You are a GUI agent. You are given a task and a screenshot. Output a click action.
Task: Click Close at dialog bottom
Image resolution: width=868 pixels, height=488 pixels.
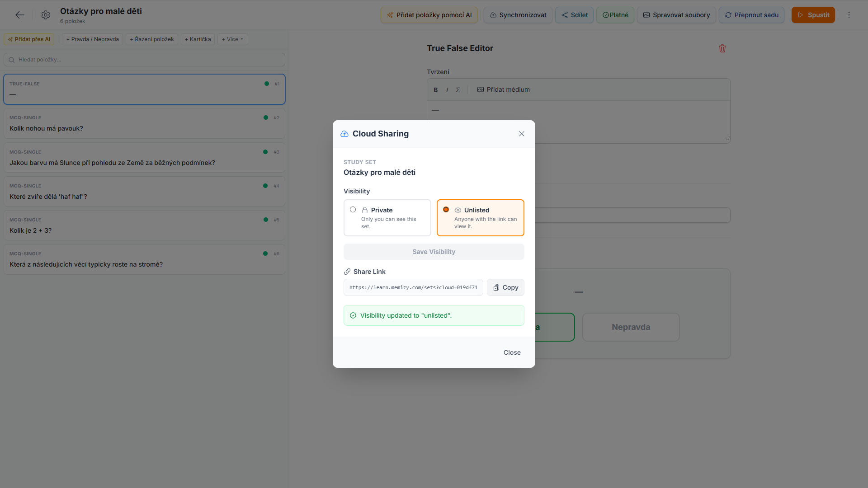click(512, 352)
